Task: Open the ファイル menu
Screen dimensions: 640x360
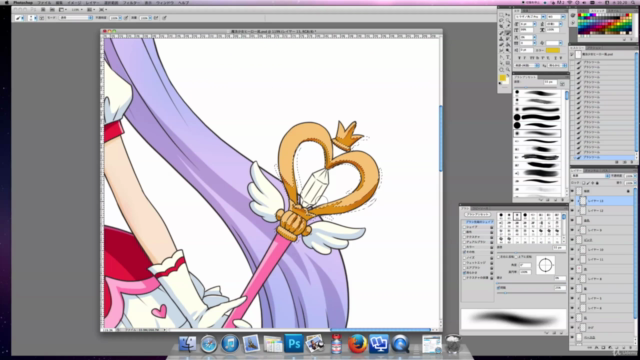Action: 44,2
